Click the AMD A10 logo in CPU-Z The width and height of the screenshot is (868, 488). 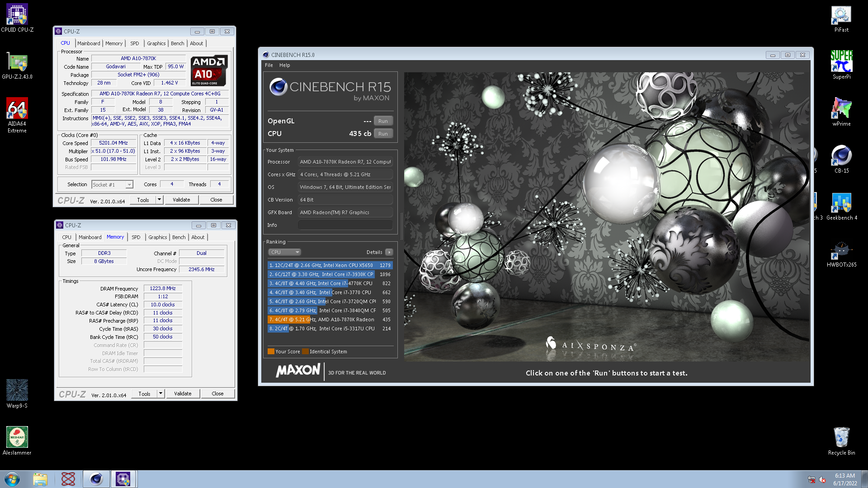[208, 70]
